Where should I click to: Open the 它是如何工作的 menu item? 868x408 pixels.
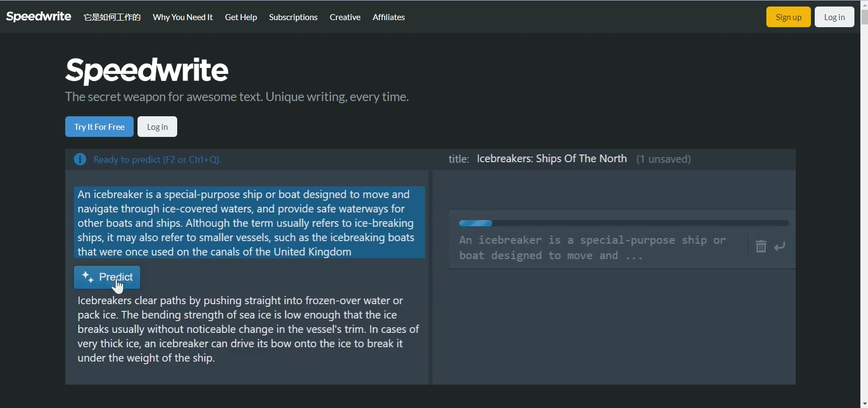(112, 17)
